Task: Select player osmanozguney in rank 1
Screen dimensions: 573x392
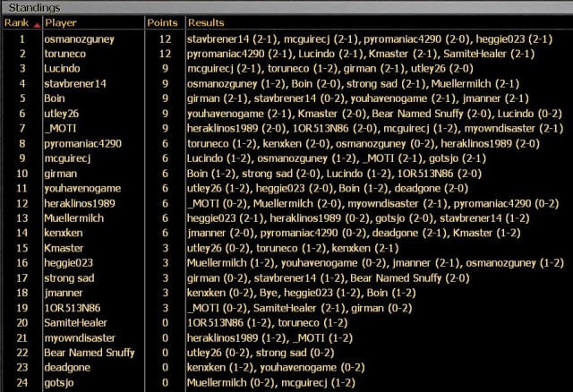Action: point(80,39)
